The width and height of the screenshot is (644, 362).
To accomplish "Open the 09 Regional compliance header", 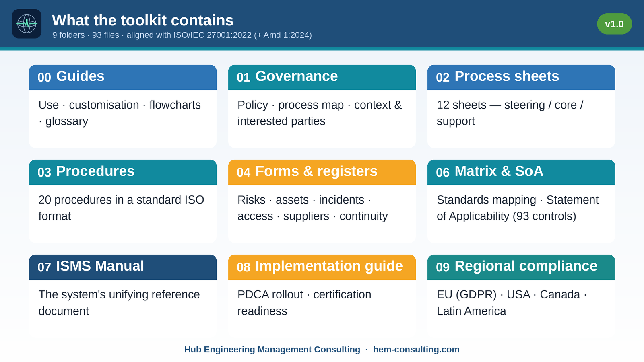I will pos(521,267).
